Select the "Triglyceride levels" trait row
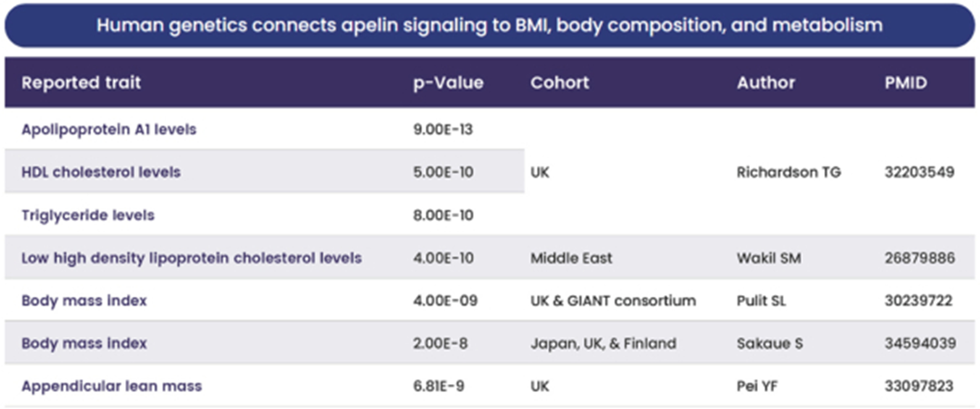The width and height of the screenshot is (980, 409). click(x=88, y=215)
